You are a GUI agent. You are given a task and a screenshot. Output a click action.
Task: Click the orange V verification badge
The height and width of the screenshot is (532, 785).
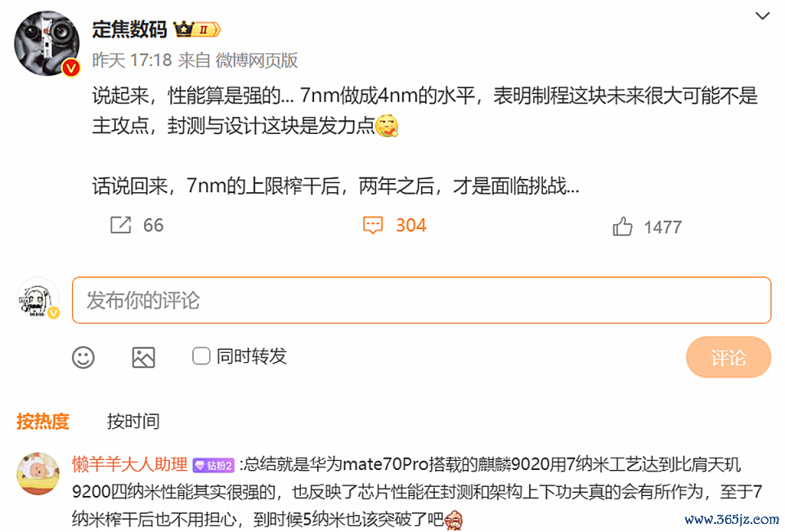tap(71, 68)
